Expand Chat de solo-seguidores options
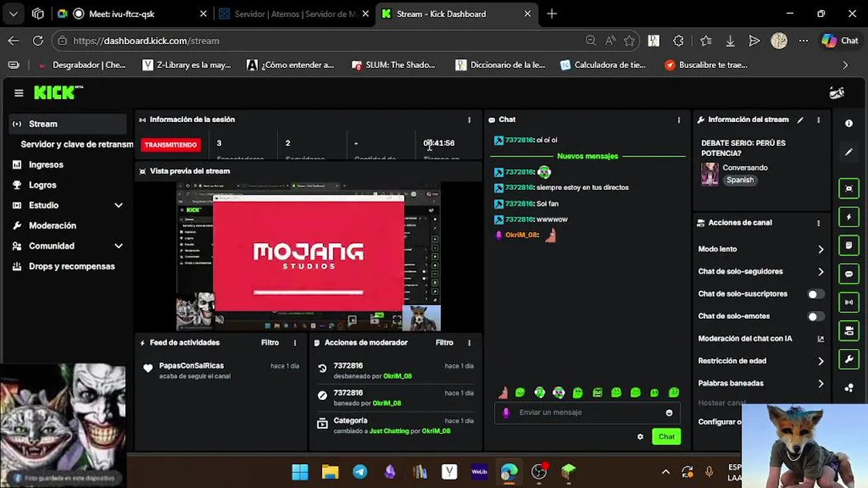The height and width of the screenshot is (488, 868). point(821,272)
